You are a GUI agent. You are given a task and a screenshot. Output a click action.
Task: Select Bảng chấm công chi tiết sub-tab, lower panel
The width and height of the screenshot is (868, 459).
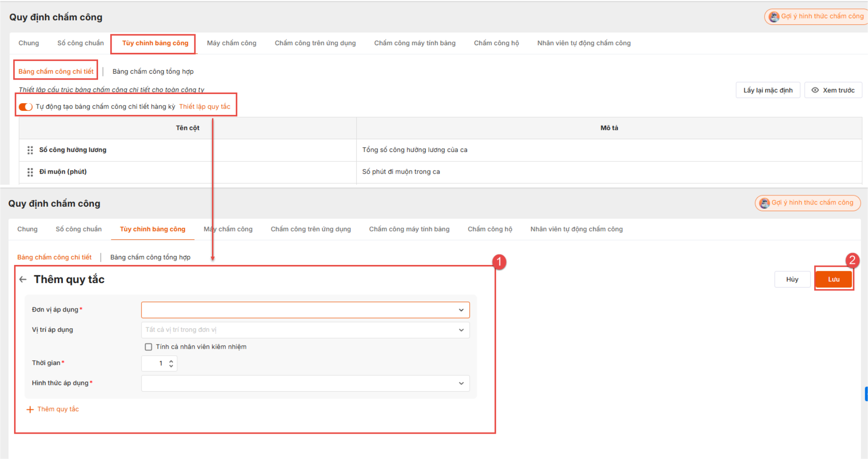click(x=54, y=257)
